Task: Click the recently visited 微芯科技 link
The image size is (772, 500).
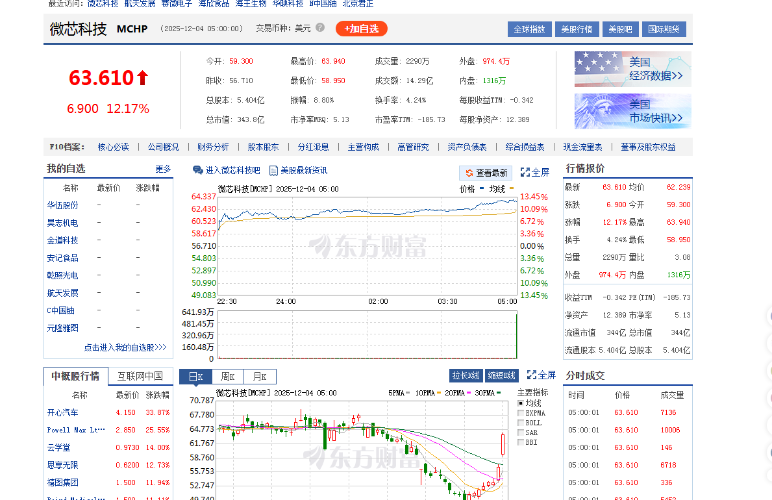Action: (103, 3)
